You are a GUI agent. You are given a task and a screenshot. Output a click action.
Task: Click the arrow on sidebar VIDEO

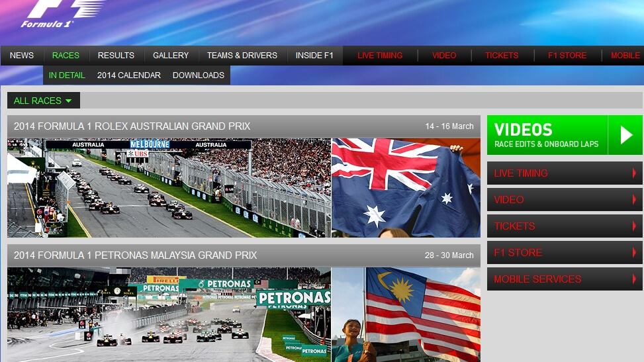click(634, 200)
